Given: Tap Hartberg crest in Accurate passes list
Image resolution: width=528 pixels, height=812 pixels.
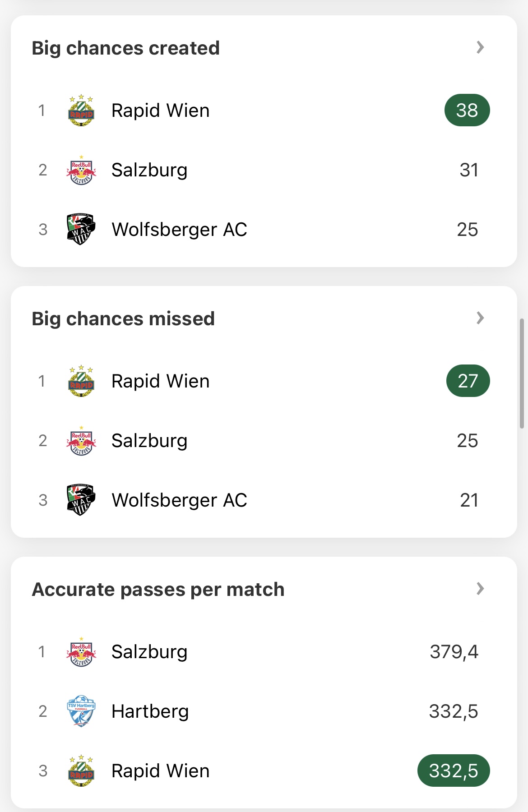Looking at the screenshot, I should pyautogui.click(x=81, y=711).
